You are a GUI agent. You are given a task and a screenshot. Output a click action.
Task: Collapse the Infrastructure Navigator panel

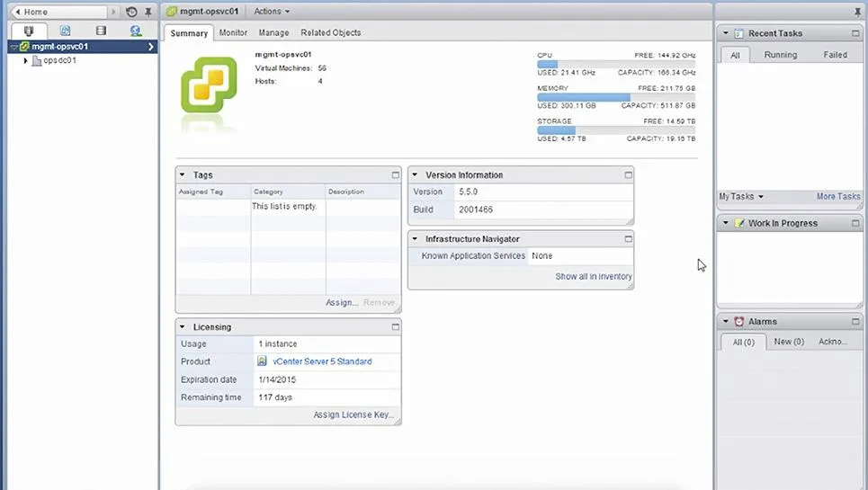[415, 239]
